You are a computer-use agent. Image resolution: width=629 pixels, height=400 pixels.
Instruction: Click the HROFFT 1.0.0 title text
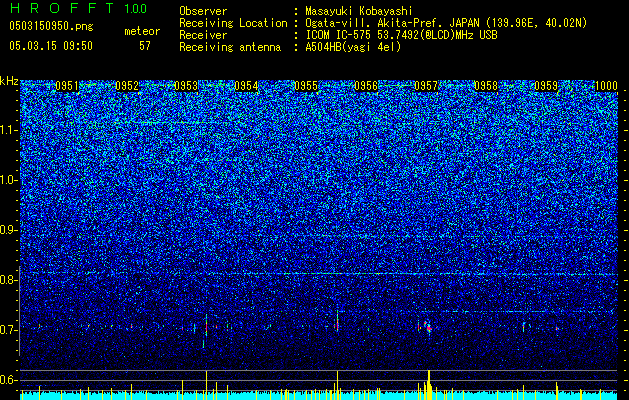point(78,8)
